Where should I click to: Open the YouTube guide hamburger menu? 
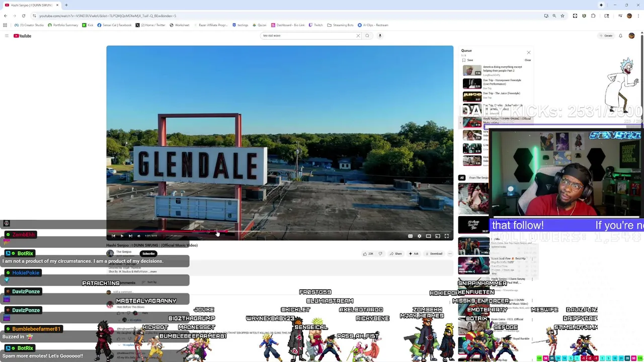(x=7, y=36)
